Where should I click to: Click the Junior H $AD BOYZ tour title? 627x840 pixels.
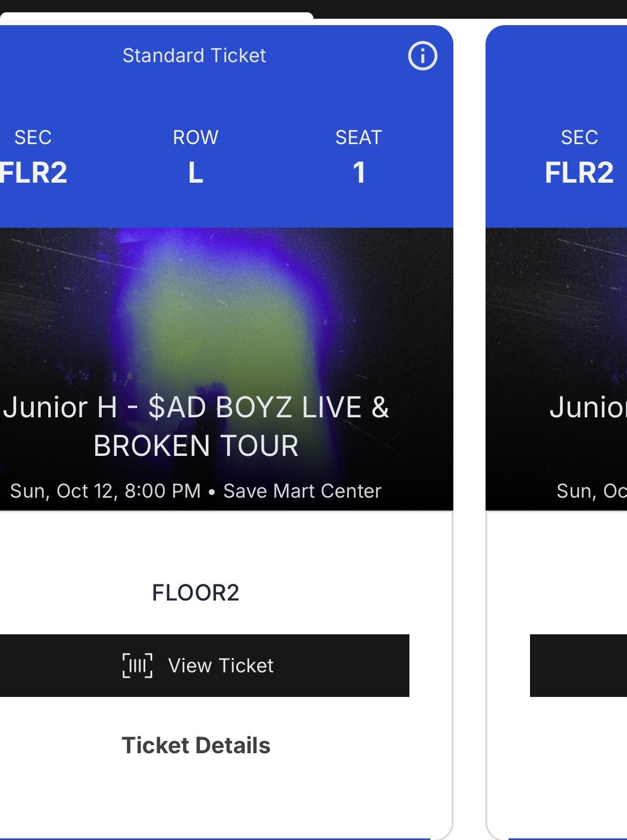pyautogui.click(x=196, y=426)
